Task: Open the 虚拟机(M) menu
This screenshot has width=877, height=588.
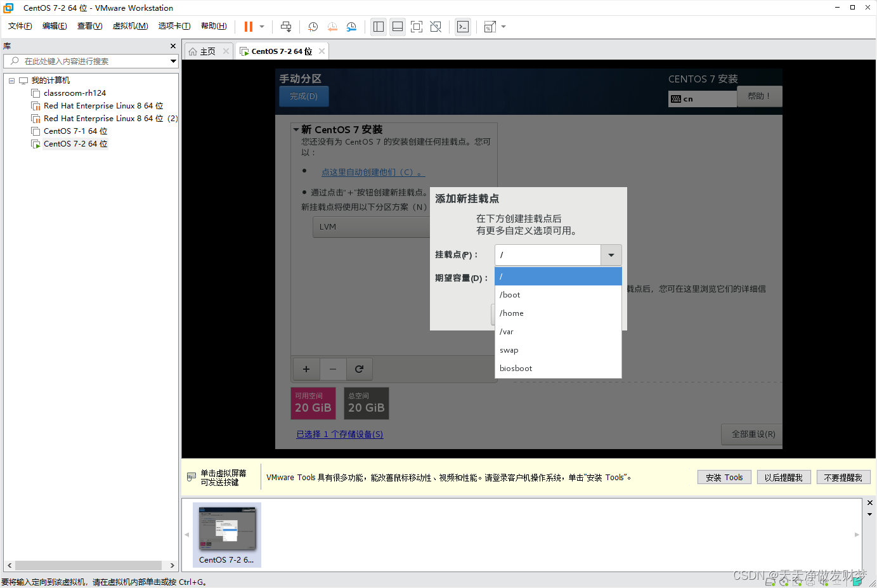Action: click(x=130, y=26)
